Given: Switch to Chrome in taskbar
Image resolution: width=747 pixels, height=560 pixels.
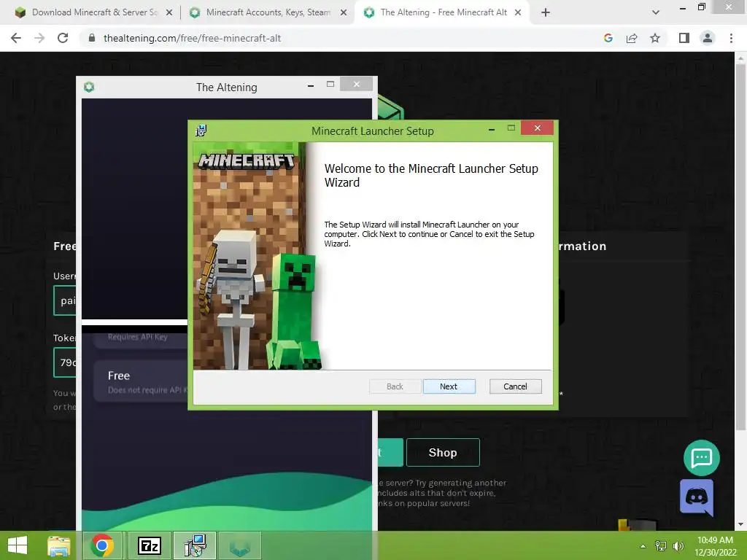Looking at the screenshot, I should [102, 545].
